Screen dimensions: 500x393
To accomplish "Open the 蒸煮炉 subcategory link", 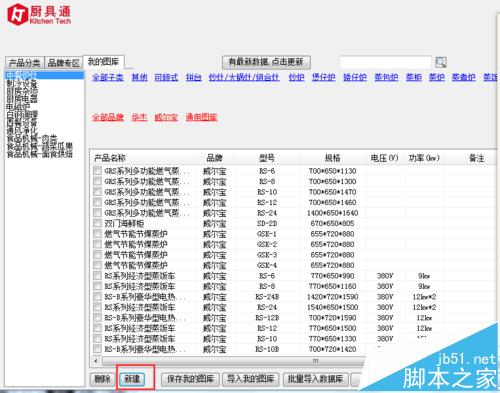I will 464,77.
